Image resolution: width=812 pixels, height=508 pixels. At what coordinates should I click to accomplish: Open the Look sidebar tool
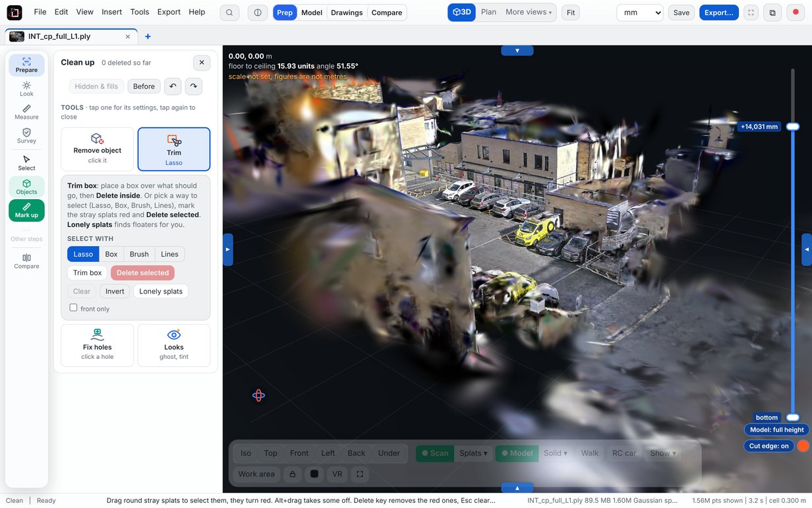[x=26, y=89]
